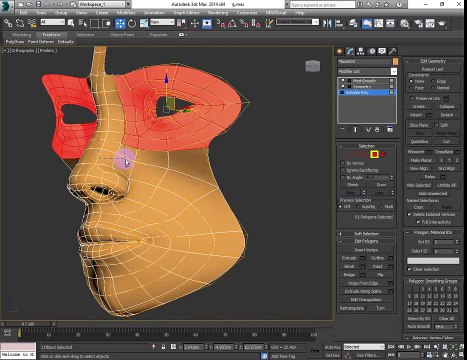Open the Rendering menu
This screenshot has width=467, height=360.
click(x=218, y=13)
